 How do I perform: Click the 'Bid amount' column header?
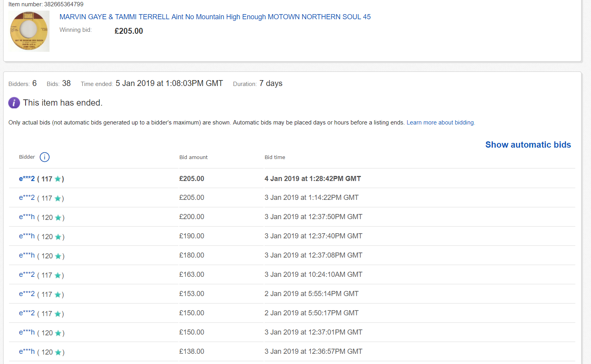[193, 157]
